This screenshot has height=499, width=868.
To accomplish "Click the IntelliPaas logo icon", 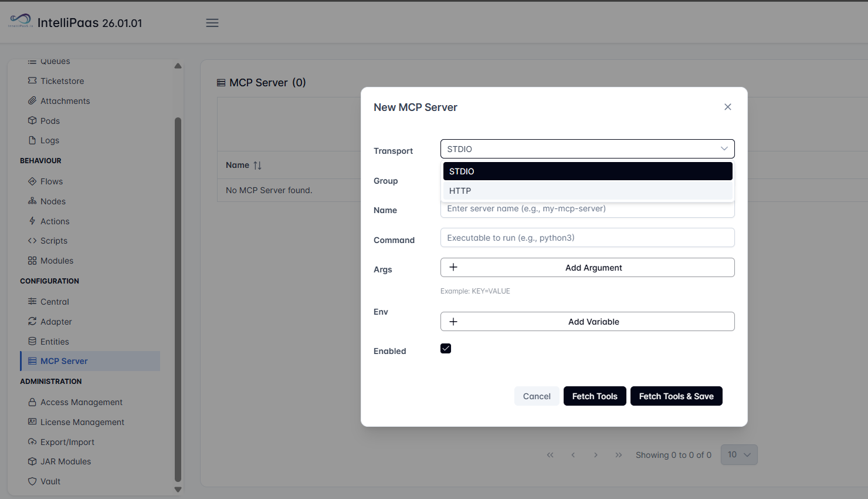I will [21, 21].
